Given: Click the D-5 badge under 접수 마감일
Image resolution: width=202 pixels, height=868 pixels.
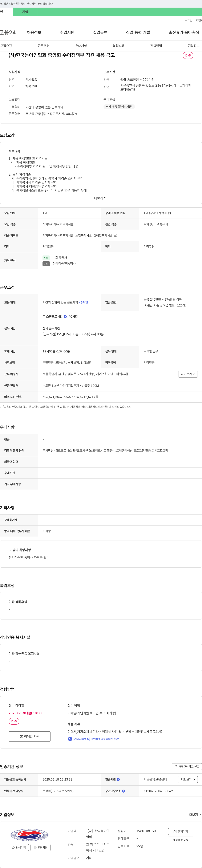Looking at the screenshot, I should click(x=14, y=722).
